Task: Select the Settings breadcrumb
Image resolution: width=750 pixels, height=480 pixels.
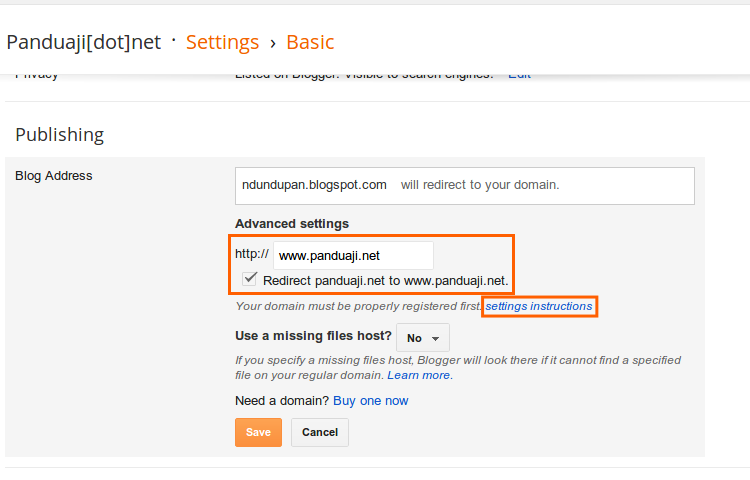Action: click(222, 42)
